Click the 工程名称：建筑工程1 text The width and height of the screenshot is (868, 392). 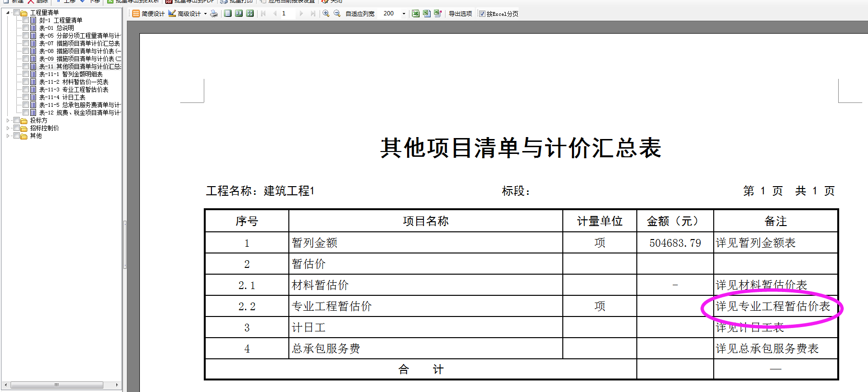pyautogui.click(x=260, y=191)
